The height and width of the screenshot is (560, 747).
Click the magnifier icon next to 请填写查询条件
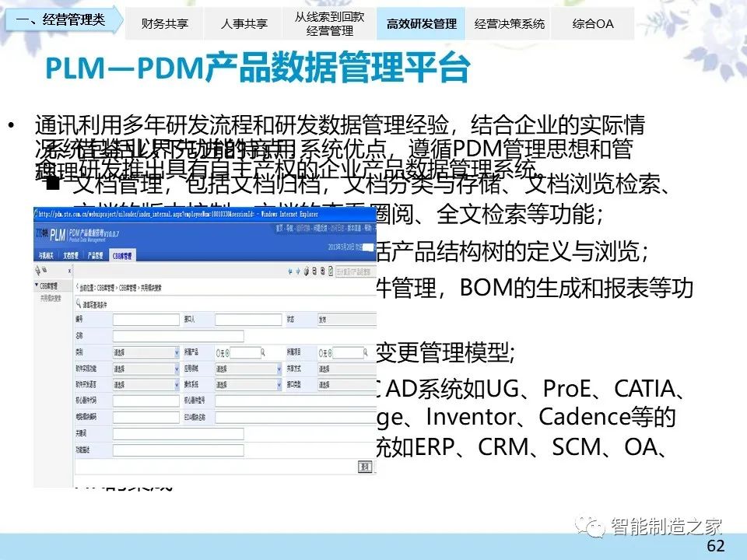[79, 304]
